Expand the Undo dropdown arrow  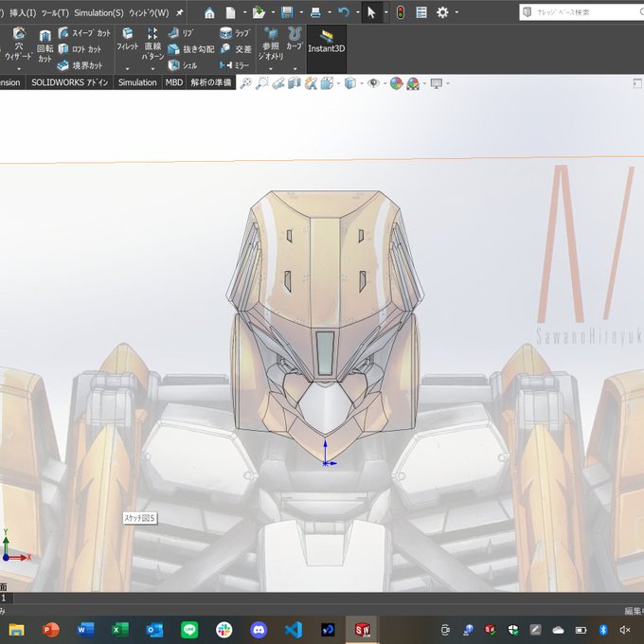pos(358,12)
